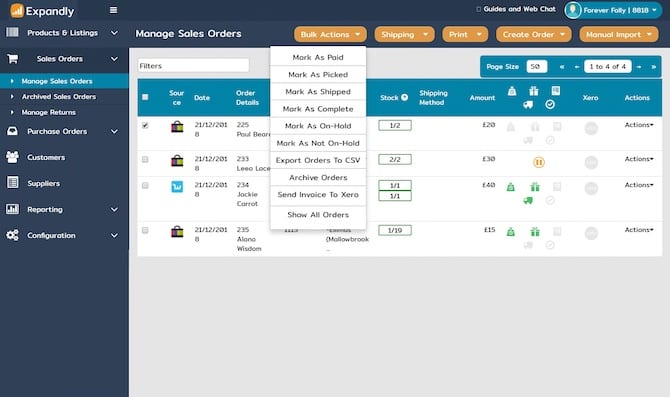The image size is (670, 397).
Task: Click the invoice document header icon
Action: tap(555, 90)
